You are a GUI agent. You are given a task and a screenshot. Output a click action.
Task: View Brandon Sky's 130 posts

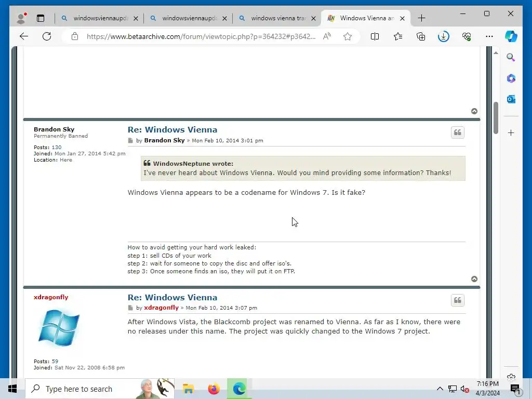coord(57,147)
